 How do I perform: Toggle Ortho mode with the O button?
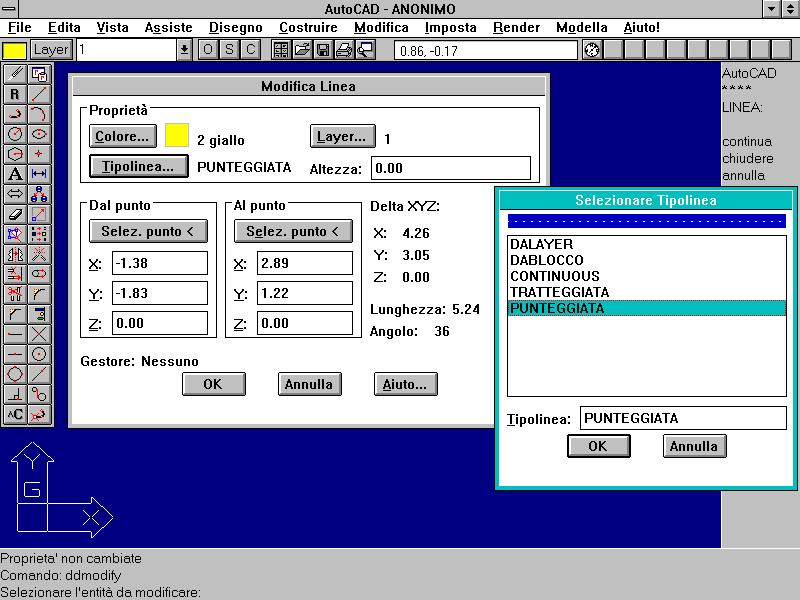pyautogui.click(x=208, y=50)
